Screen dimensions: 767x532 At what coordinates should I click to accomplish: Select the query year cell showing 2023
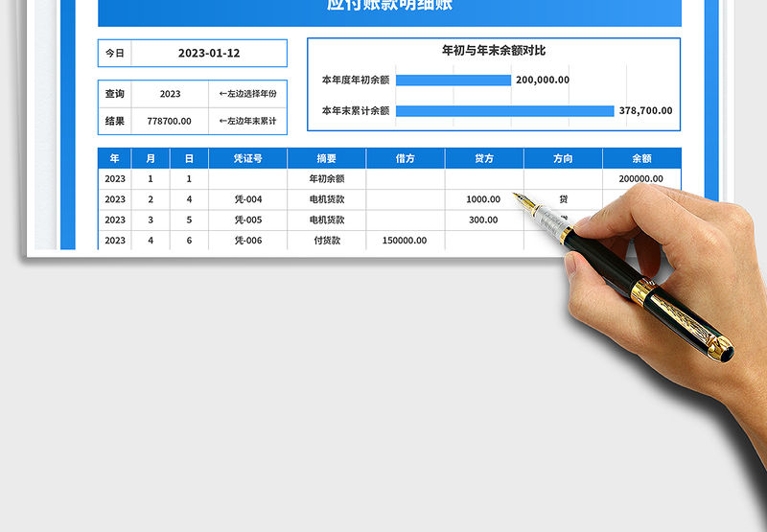pos(170,94)
